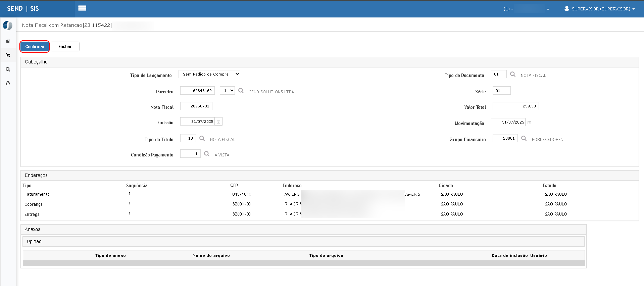644x286 pixels.
Task: Open the SUPERVISOR user menu
Action: 600,9
